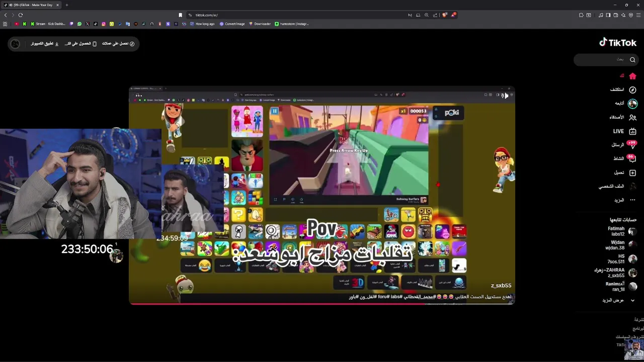Open the followed account Wjdan wjdan.38
644x362 pixels.
(x=621, y=245)
